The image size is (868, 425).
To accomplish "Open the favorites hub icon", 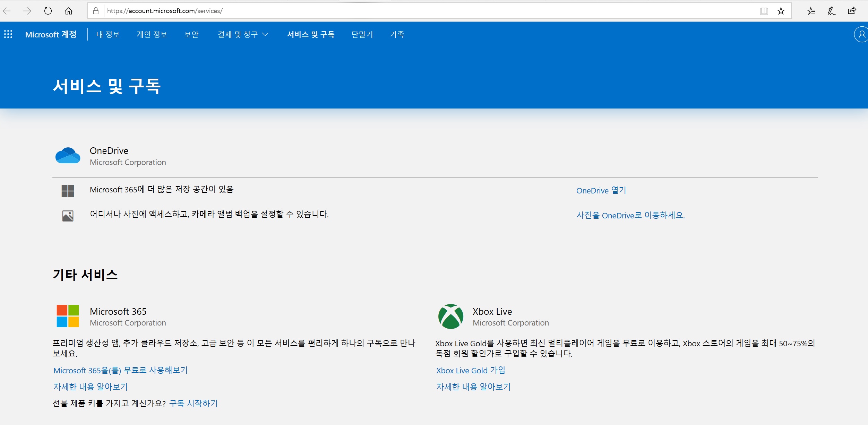I will pos(811,11).
